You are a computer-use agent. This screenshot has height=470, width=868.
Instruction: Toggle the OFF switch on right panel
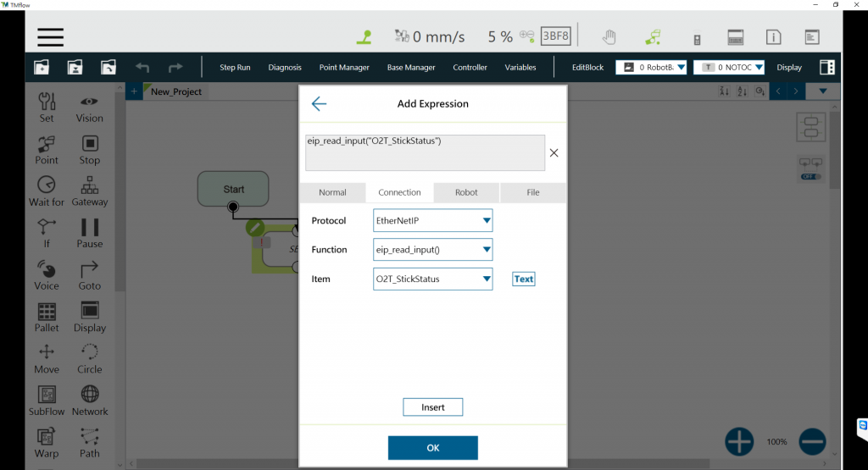tap(810, 176)
